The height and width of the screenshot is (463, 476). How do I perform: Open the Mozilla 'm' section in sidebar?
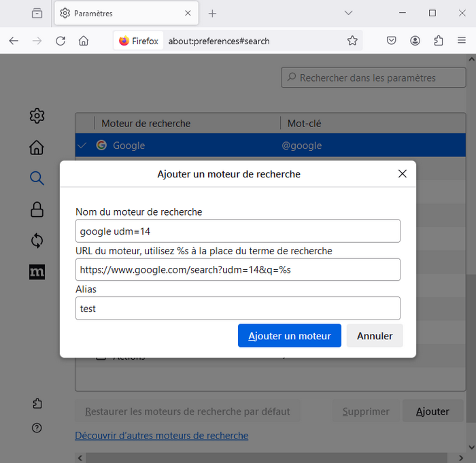[37, 272]
